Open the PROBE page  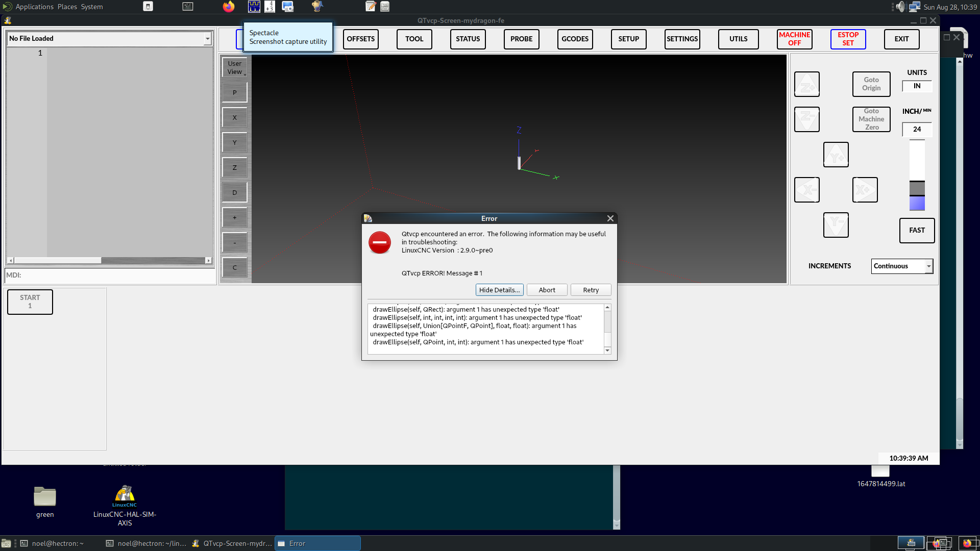(522, 39)
